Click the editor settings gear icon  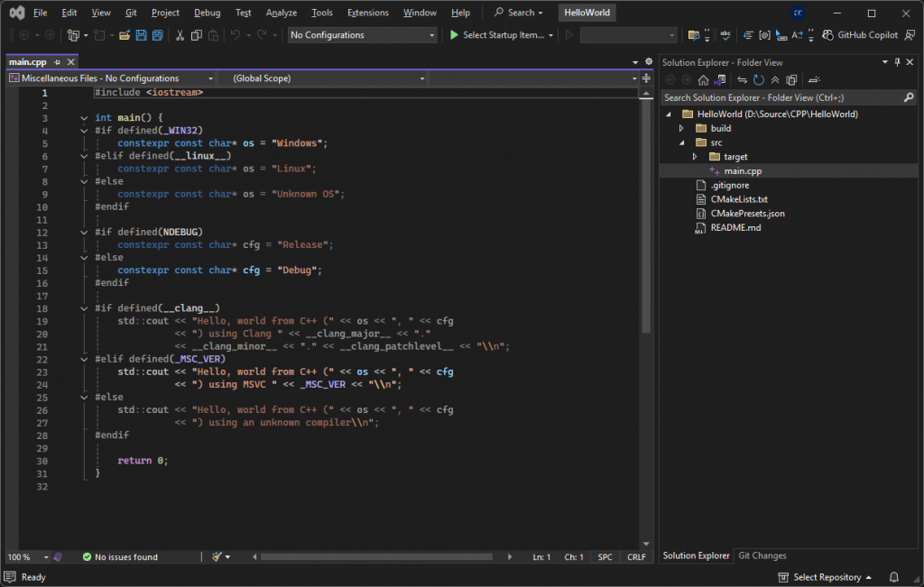point(647,61)
